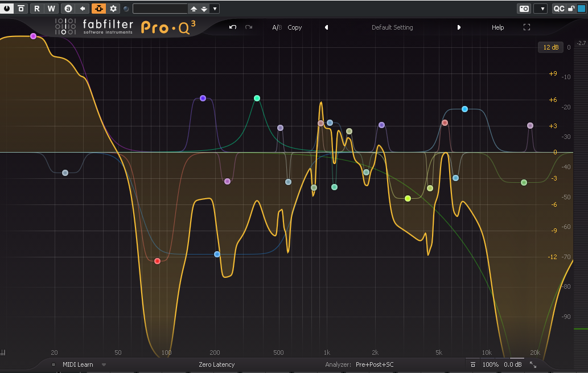Select the blue band dot near 200 Hz

[217, 254]
